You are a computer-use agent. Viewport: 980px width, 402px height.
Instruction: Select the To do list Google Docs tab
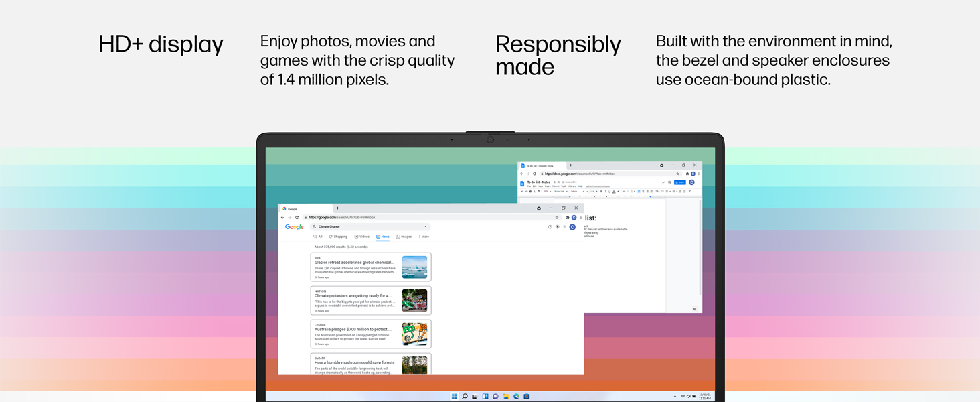[x=542, y=165]
